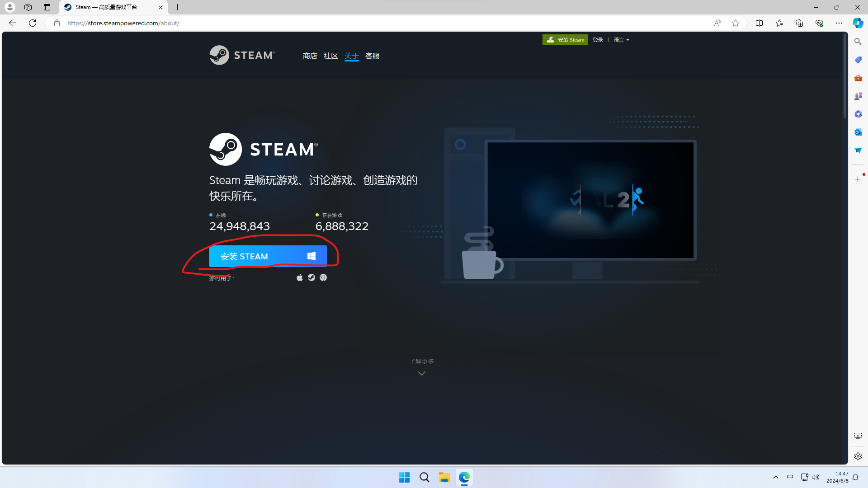Expand the 语言 language dropdown

[x=622, y=40]
